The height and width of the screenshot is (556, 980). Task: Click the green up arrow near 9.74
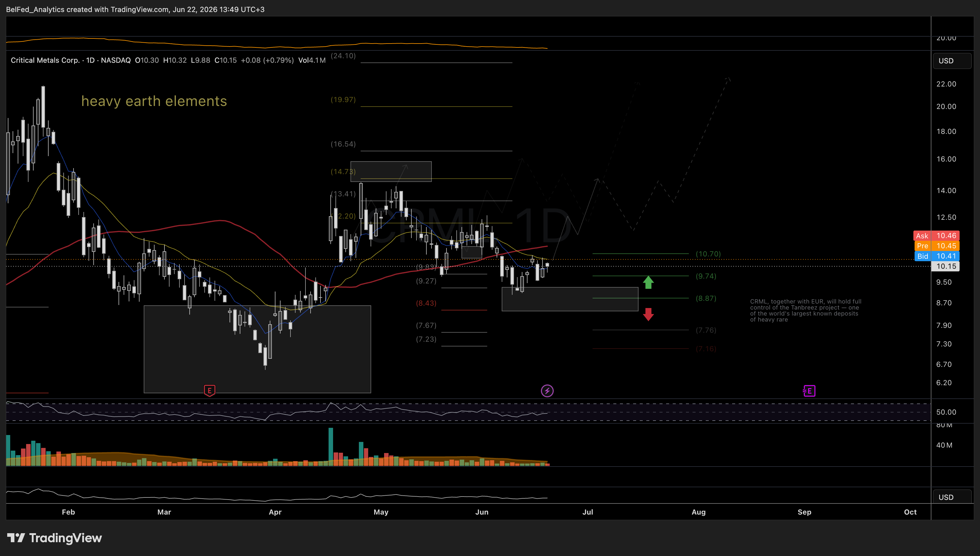648,282
